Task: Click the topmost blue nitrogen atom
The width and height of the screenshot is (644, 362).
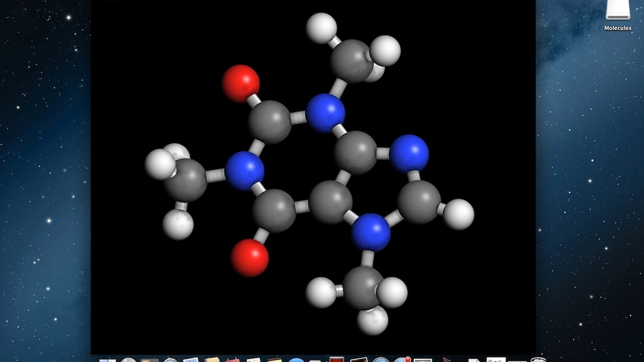Action: [x=326, y=113]
